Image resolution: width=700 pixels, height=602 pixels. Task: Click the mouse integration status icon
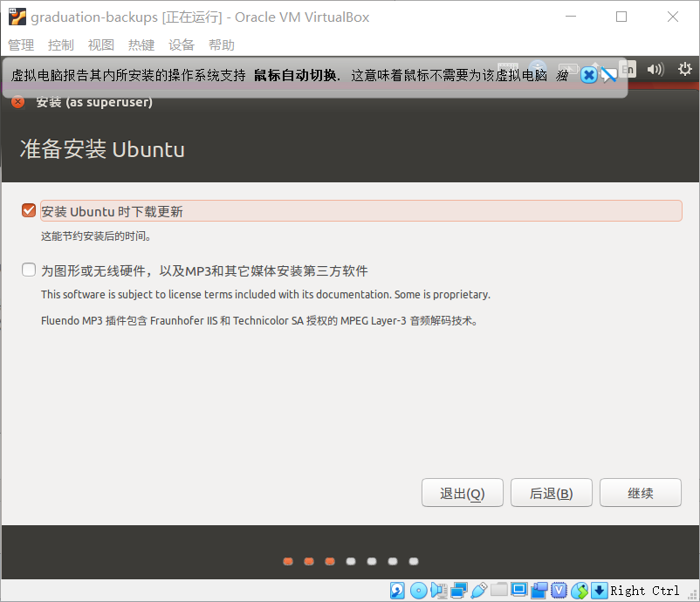click(x=580, y=591)
